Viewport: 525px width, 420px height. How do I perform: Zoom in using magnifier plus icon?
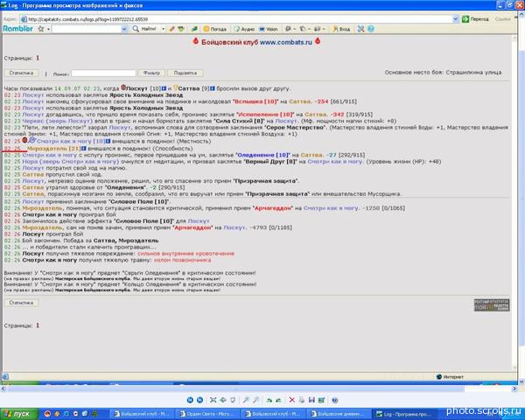point(246,400)
